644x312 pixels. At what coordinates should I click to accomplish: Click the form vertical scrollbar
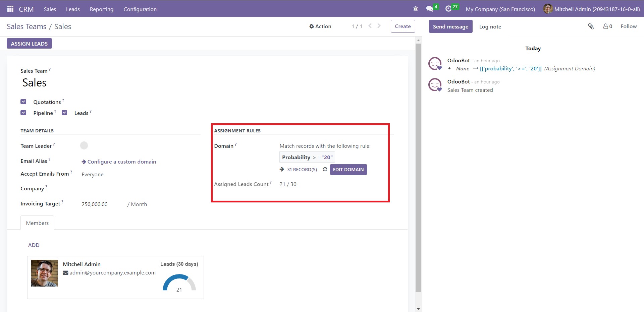click(x=418, y=168)
